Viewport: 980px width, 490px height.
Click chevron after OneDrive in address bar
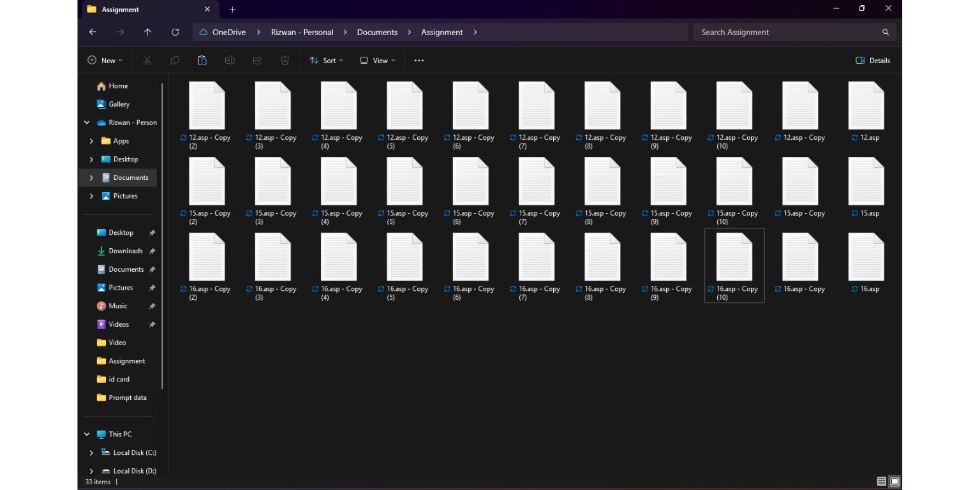tap(258, 32)
